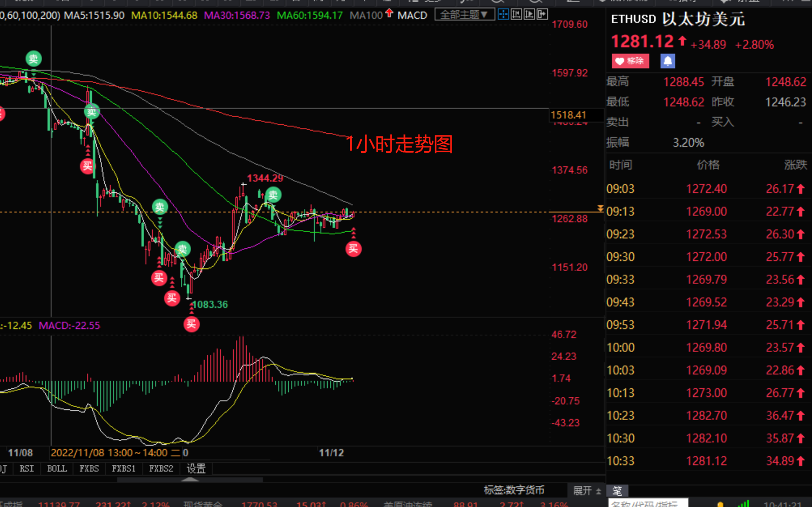The height and width of the screenshot is (507, 812).
Task: Click the signal strength icon in status bar
Action: pyautogui.click(x=744, y=504)
